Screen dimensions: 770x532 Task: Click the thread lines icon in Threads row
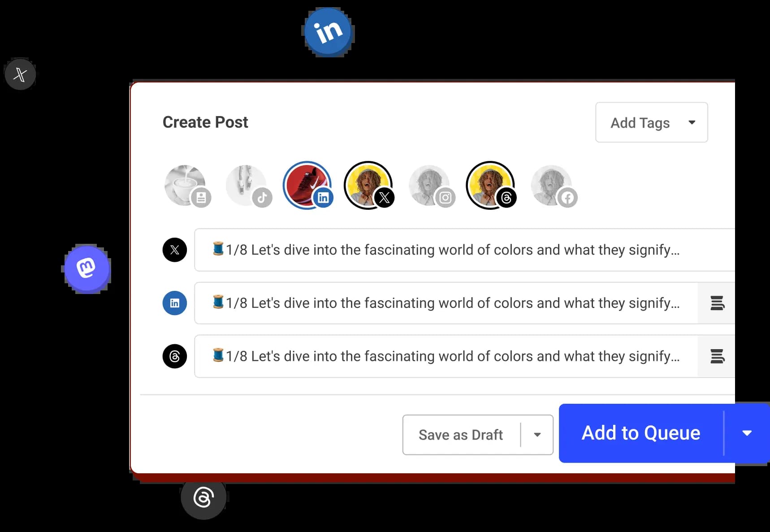pyautogui.click(x=717, y=356)
